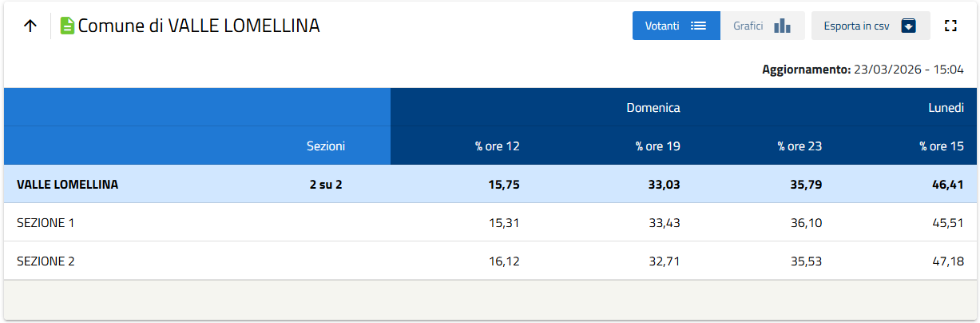Click the bar chart Grafici icon
The image size is (980, 323).
783,26
